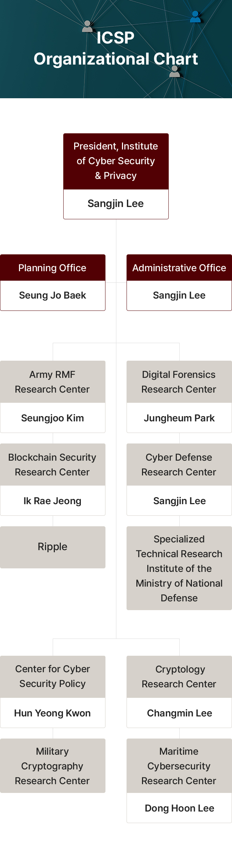Click the gray person icon beside ICSP title

click(87, 26)
